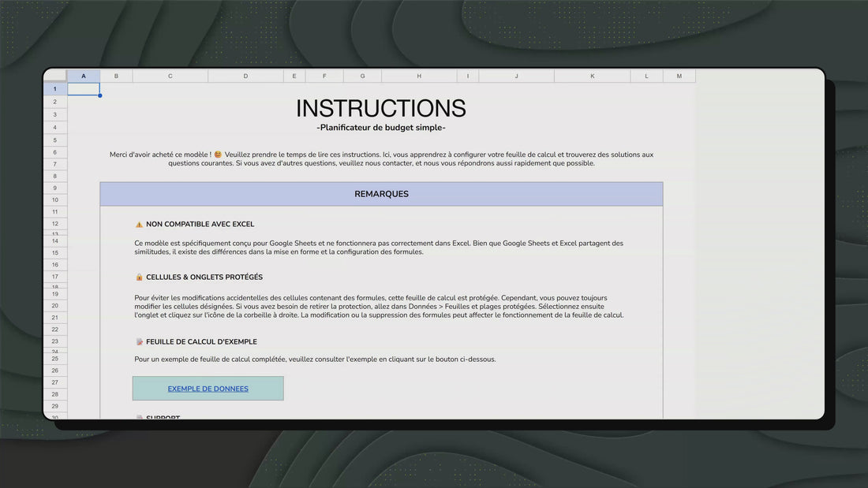Select column M header
The image size is (868, 488).
(679, 76)
